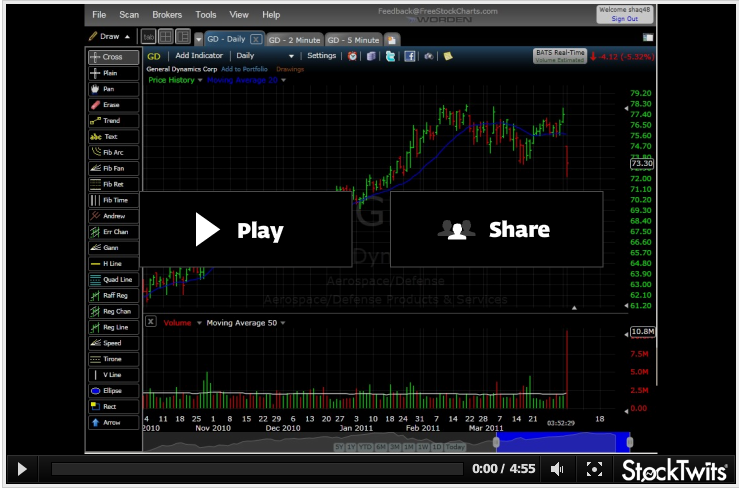Select the Tirone levels tool

pos(113,359)
